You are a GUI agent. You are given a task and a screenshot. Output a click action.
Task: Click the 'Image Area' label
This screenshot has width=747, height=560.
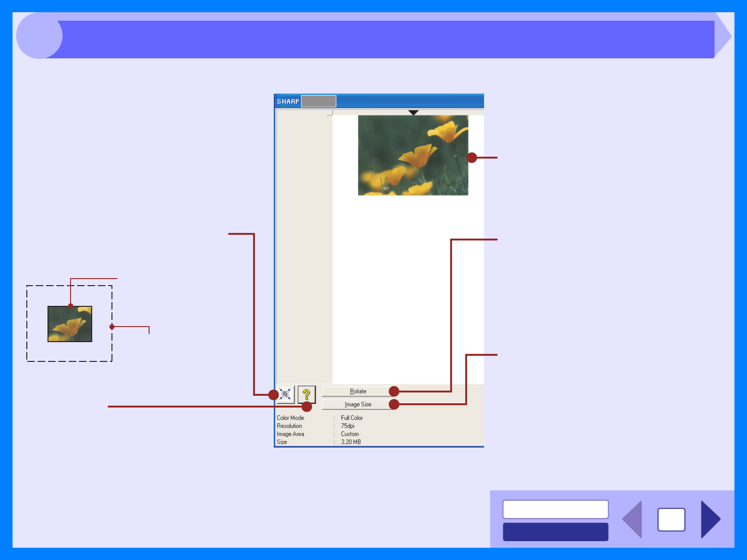coord(290,434)
